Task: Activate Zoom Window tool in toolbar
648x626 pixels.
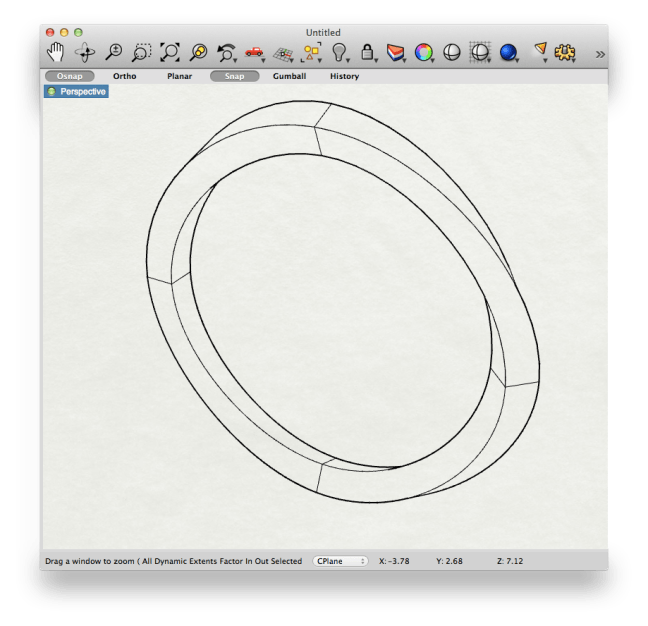Action: pyautogui.click(x=142, y=52)
